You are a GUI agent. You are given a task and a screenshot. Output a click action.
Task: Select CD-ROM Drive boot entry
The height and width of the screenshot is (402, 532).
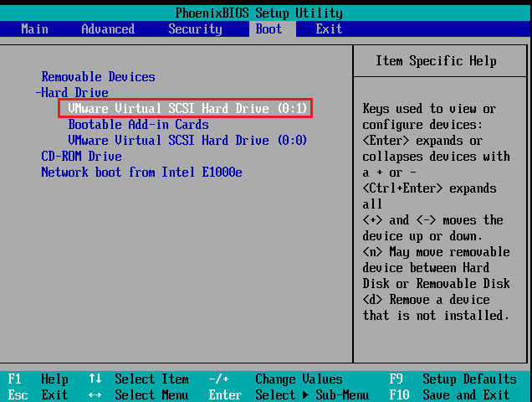81,157
